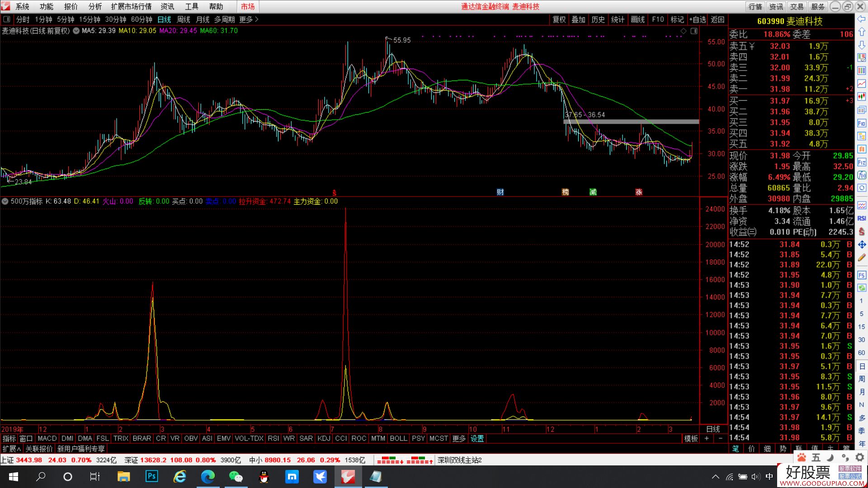
Task: Click the 涨 marker on the chart
Action: [x=639, y=192]
